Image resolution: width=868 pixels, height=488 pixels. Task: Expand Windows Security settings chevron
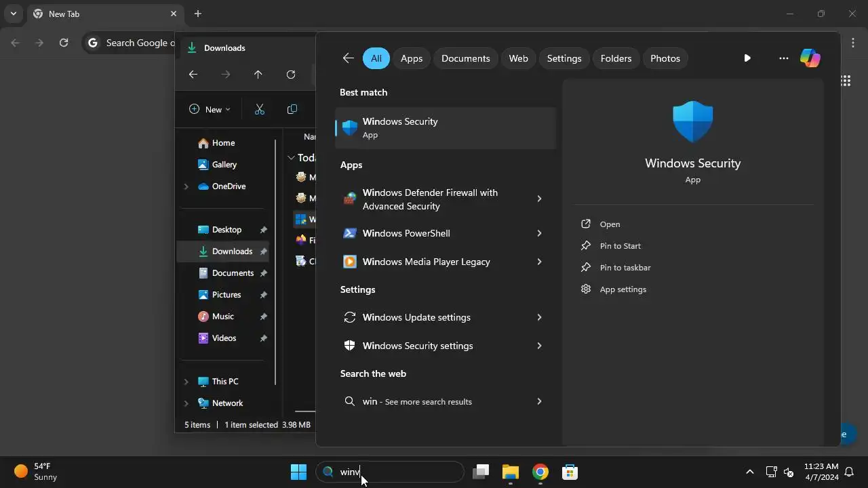[539, 346]
